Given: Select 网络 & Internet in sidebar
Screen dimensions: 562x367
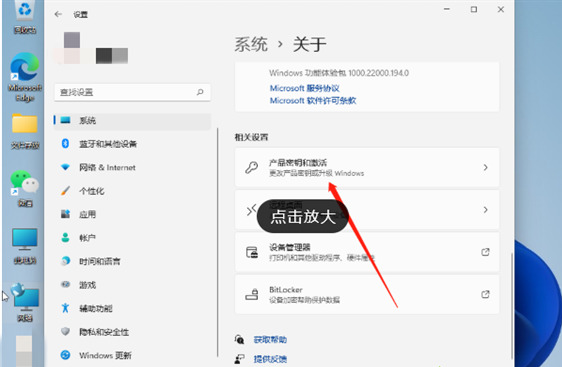Looking at the screenshot, I should pos(132,167).
